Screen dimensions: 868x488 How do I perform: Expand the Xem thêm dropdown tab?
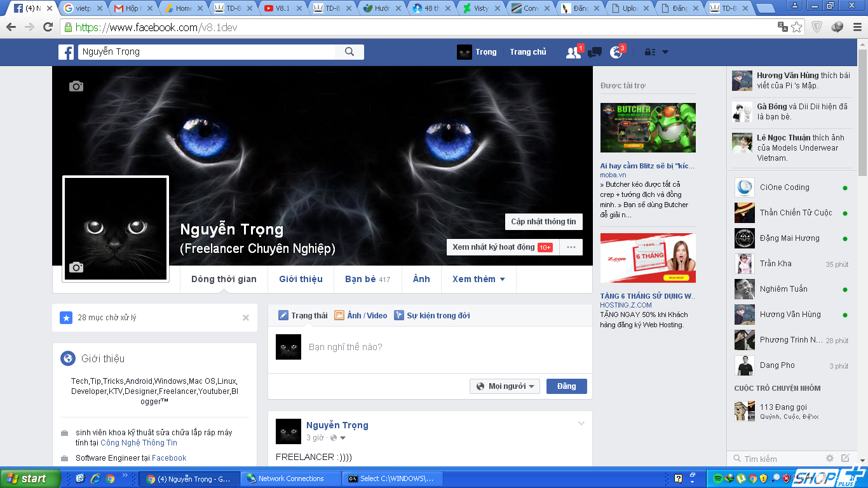click(x=478, y=279)
